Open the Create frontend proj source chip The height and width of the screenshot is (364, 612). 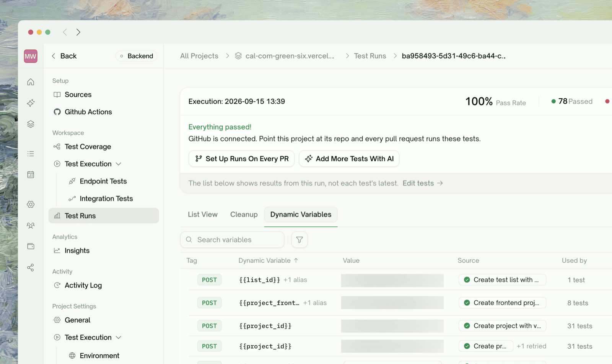(x=502, y=303)
